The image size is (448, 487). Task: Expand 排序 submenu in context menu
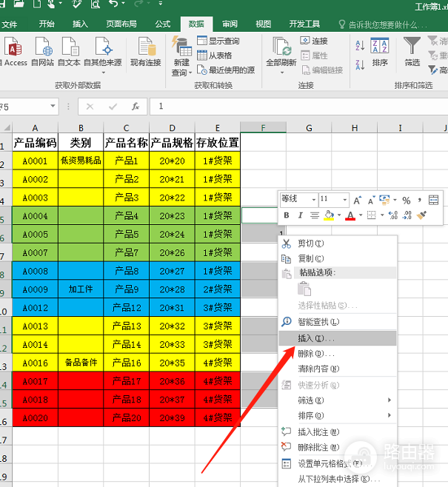point(338,415)
